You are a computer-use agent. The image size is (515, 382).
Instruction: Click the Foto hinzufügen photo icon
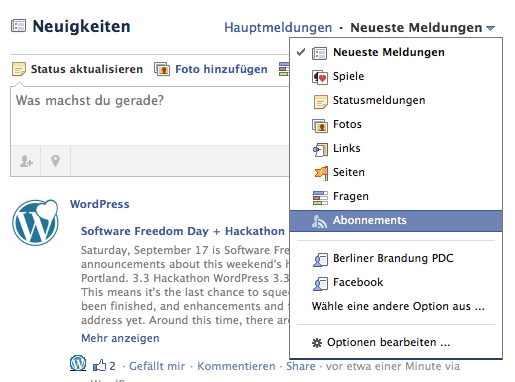tap(162, 69)
